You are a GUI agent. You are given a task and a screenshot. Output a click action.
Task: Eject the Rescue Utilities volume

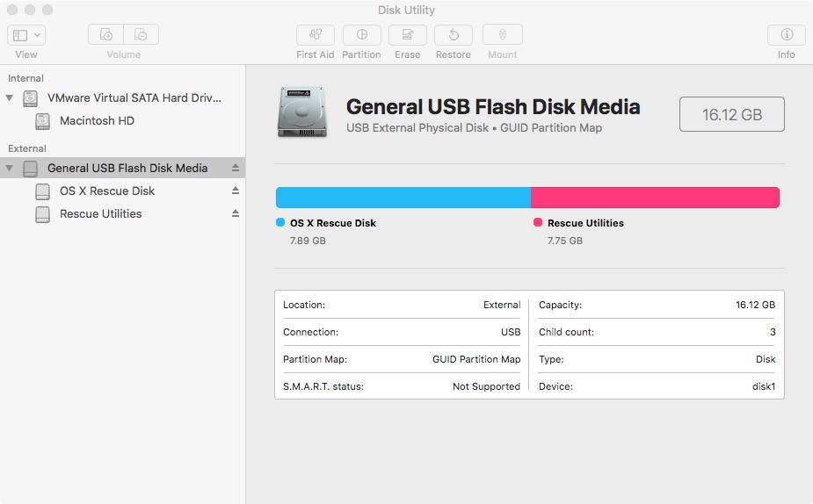(236, 213)
